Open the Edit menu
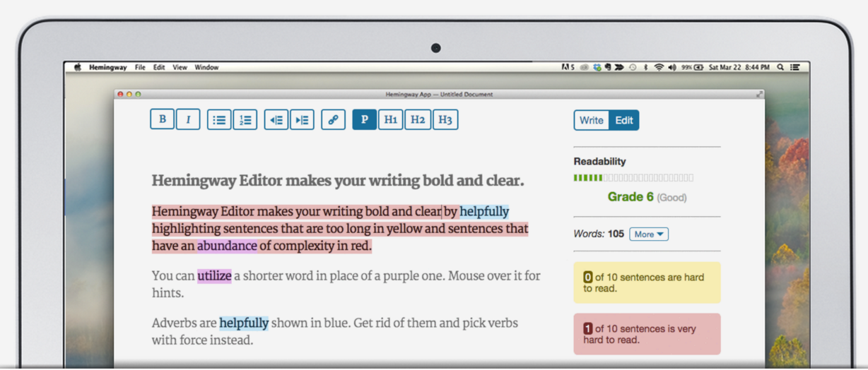The height and width of the screenshot is (370, 868). pyautogui.click(x=159, y=67)
